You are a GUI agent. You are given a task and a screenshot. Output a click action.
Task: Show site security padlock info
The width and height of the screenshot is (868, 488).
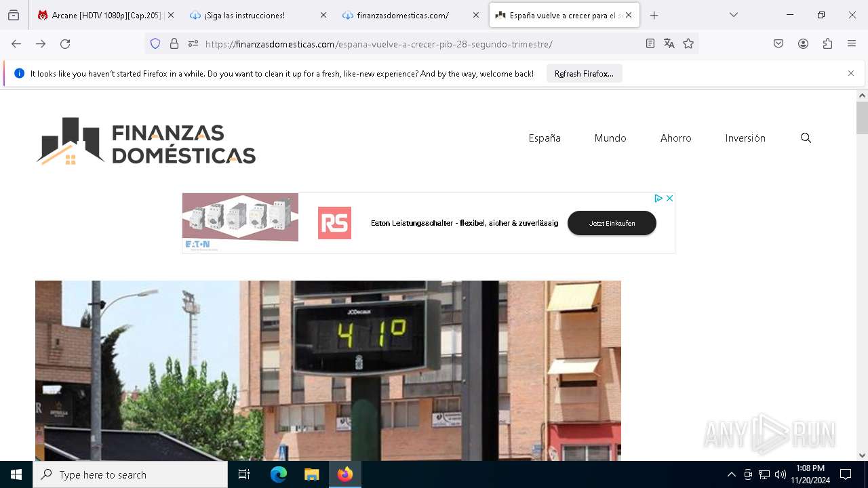pyautogui.click(x=174, y=43)
